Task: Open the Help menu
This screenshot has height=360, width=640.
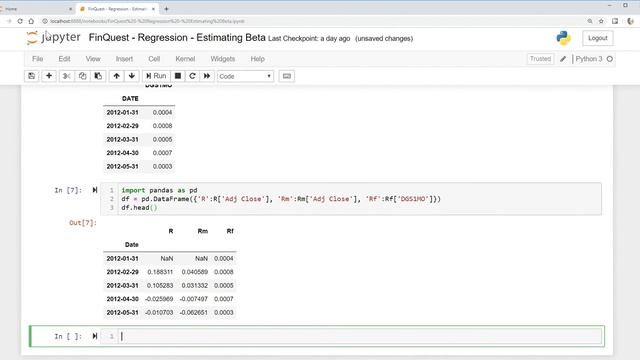Action: point(258,59)
